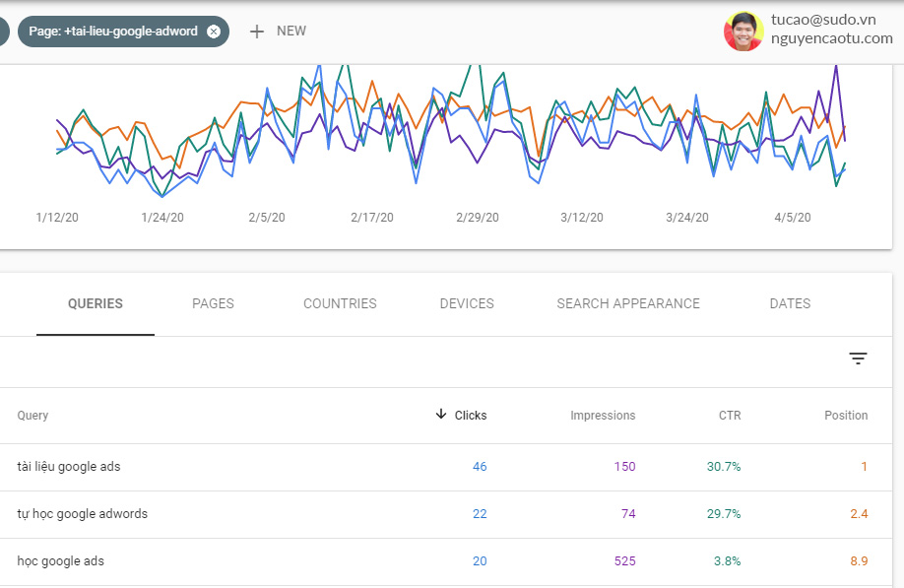Remove the page filter using its X icon
This screenshot has width=904, height=588.
[213, 31]
